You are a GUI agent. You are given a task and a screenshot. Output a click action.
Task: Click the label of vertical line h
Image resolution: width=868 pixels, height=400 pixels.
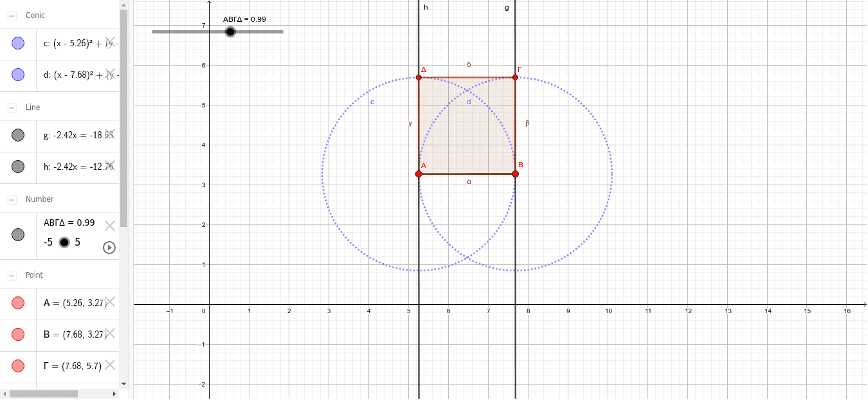pos(425,8)
